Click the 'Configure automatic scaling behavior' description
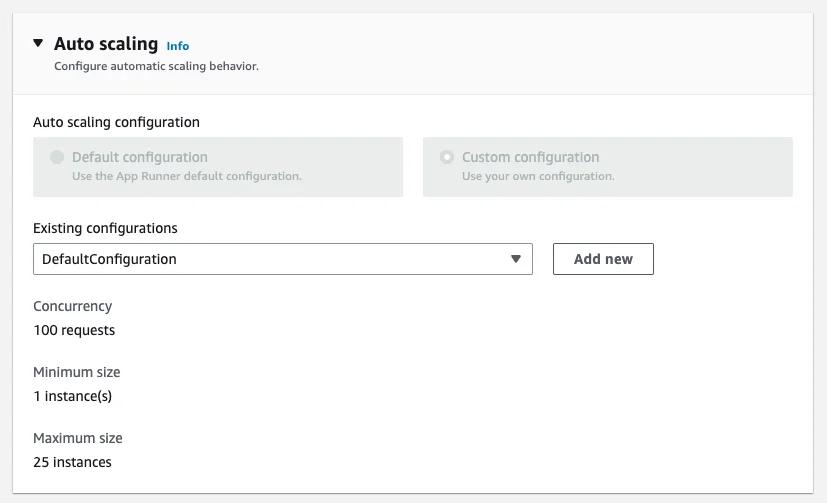This screenshot has width=827, height=503. 156,66
